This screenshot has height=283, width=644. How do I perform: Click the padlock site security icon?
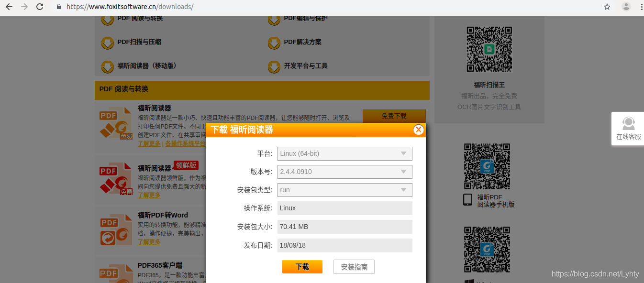pos(59,7)
